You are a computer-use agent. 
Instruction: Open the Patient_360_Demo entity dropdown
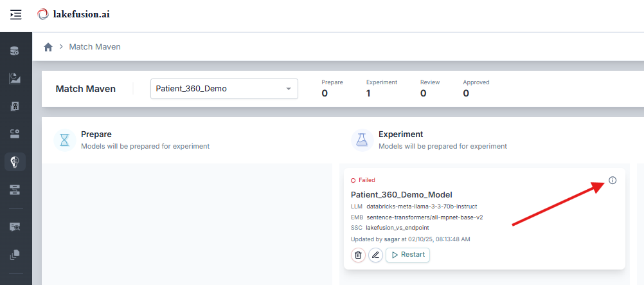(224, 88)
